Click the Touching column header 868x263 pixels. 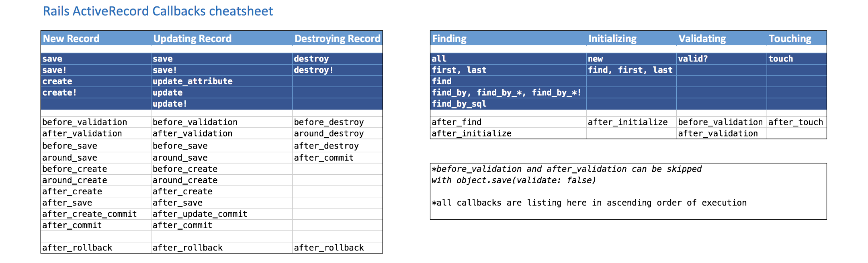click(x=796, y=39)
